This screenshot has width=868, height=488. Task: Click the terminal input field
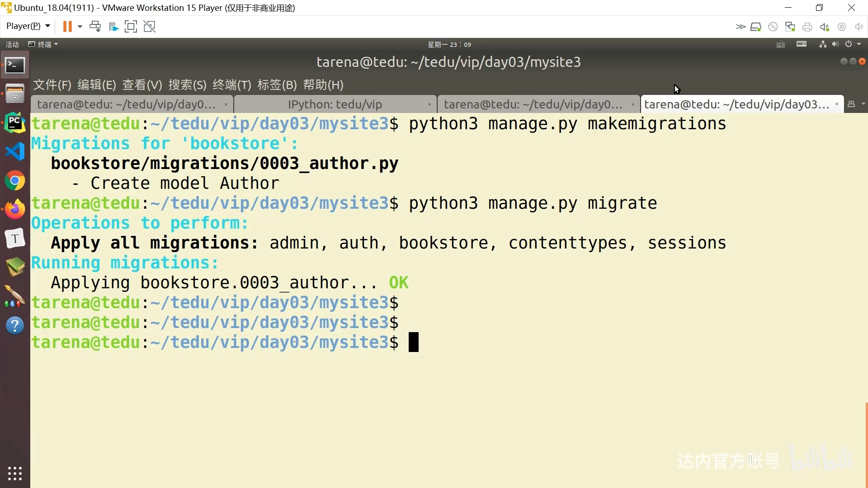pos(413,342)
